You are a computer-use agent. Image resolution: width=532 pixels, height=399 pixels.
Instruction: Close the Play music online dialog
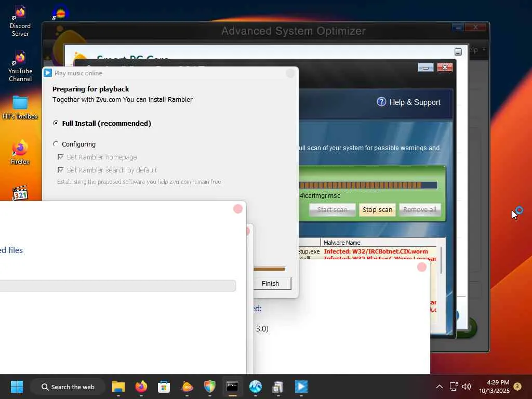290,73
